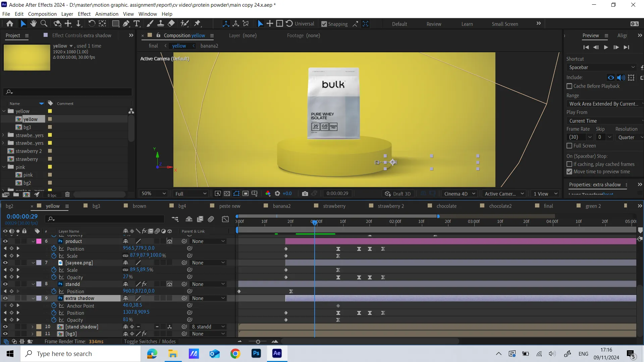The width and height of the screenshot is (644, 362).
Task: Switch to the Small Screen workspace
Action: [505, 24]
